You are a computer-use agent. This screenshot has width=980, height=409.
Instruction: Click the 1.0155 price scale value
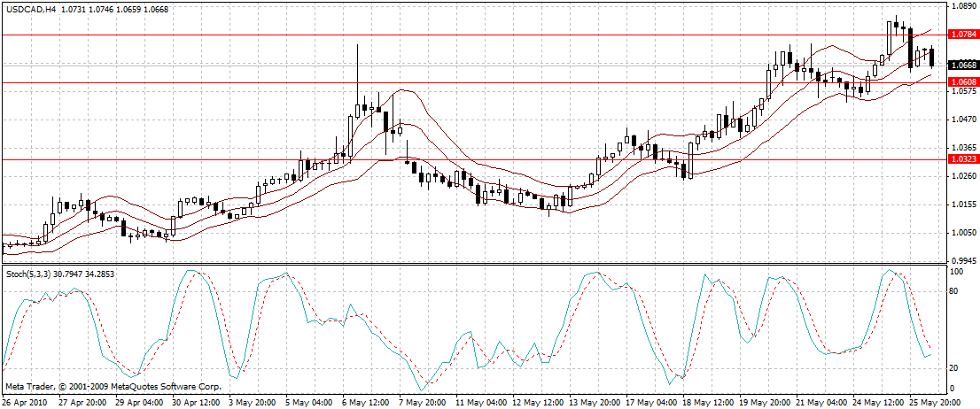961,204
